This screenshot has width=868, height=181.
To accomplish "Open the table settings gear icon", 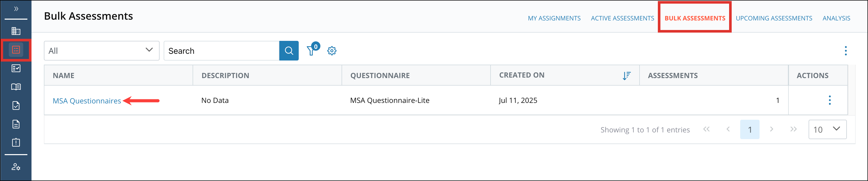I will pos(332,51).
